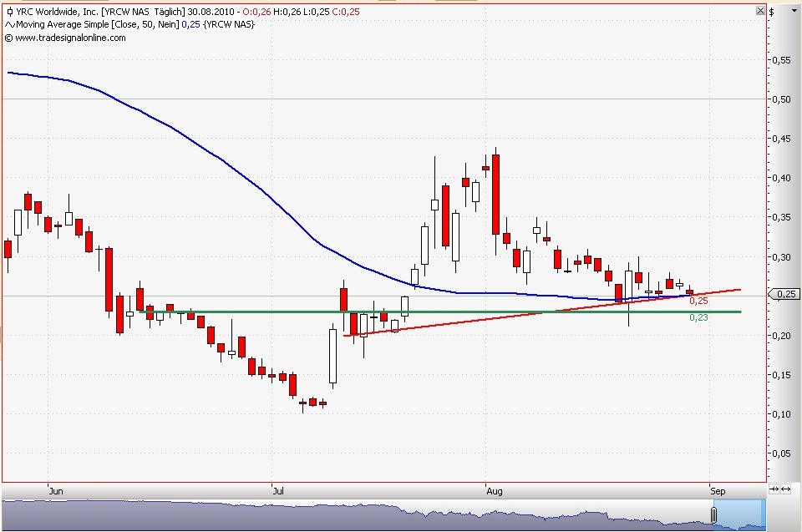Click the Sep label on the time axis
The width and height of the screenshot is (802, 532).
pyautogui.click(x=718, y=492)
